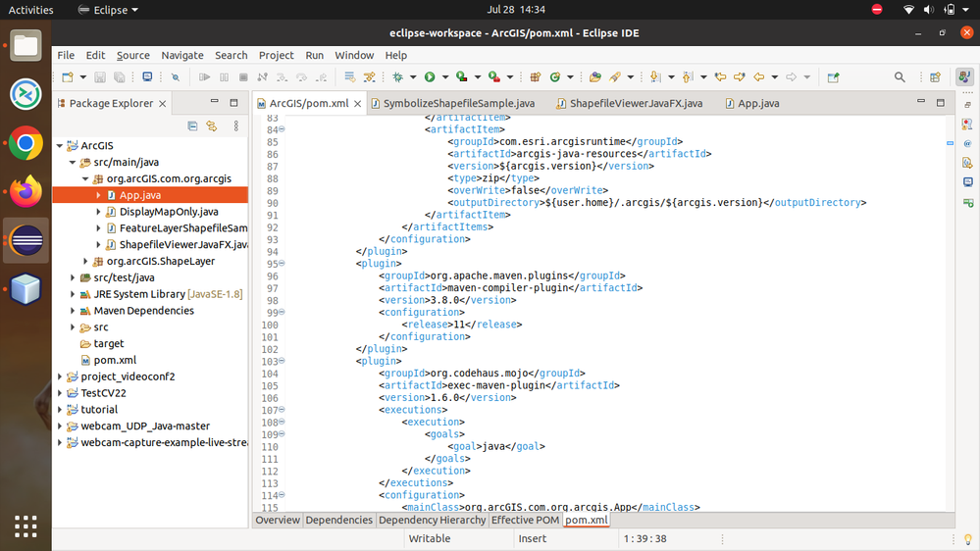Click the Open Type icon in toolbar
This screenshot has width=980, height=551.
point(593,77)
